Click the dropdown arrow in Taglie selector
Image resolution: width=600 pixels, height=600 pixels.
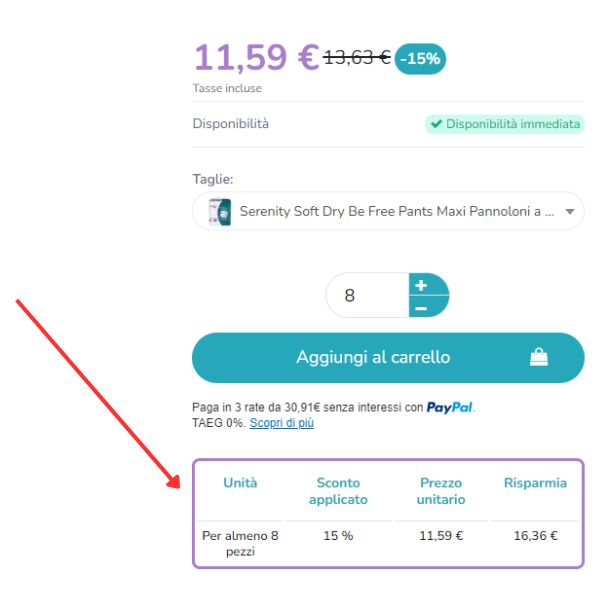tap(569, 212)
